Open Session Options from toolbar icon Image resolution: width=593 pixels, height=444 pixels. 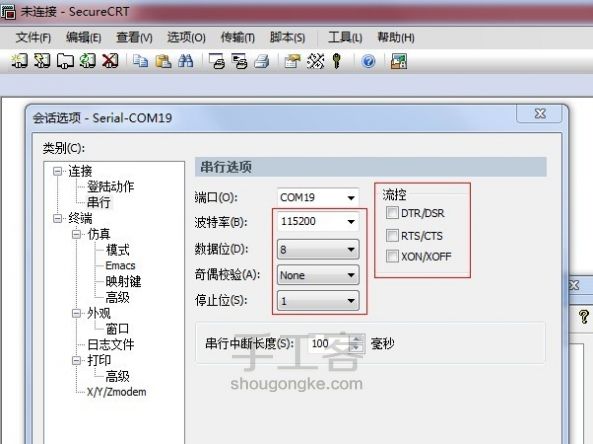[292, 61]
